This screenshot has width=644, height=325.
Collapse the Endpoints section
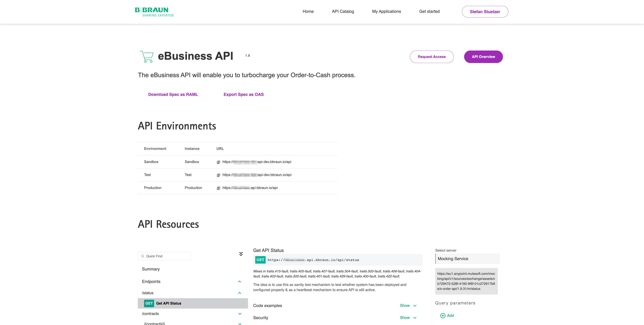[x=240, y=282]
